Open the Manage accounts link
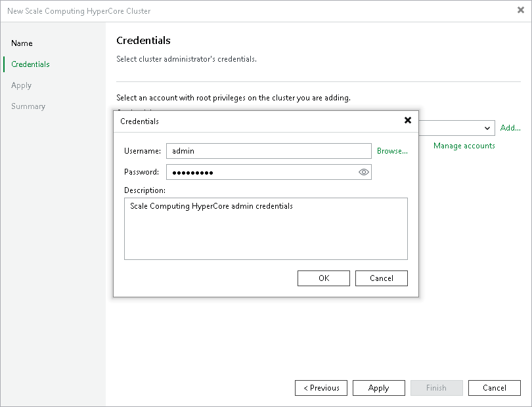 click(464, 146)
